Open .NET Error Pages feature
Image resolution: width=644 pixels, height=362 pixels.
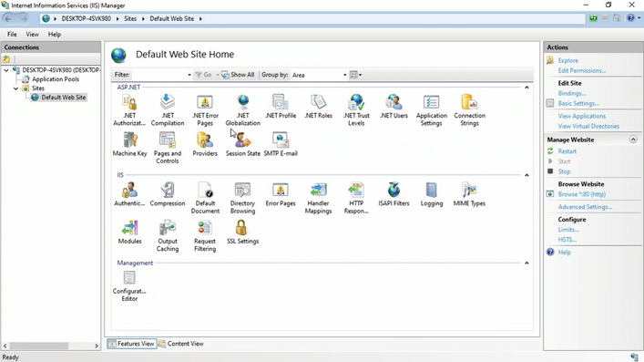pos(205,109)
